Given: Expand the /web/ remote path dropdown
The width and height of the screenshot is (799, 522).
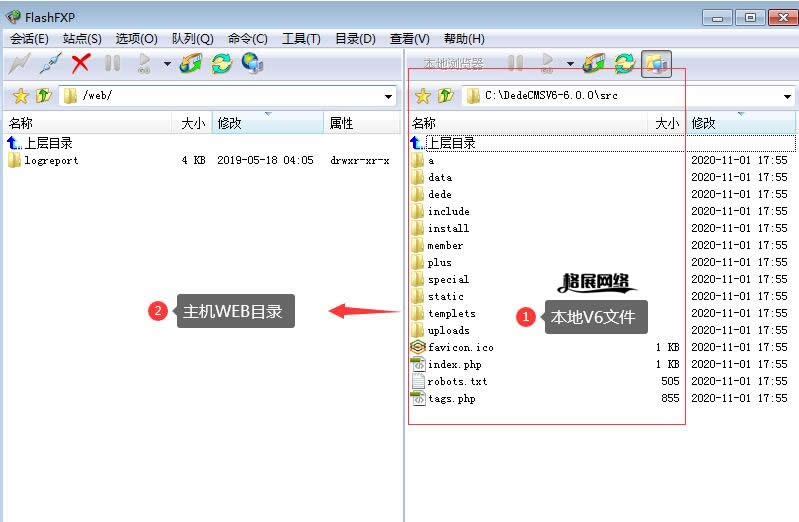Looking at the screenshot, I should (x=389, y=96).
